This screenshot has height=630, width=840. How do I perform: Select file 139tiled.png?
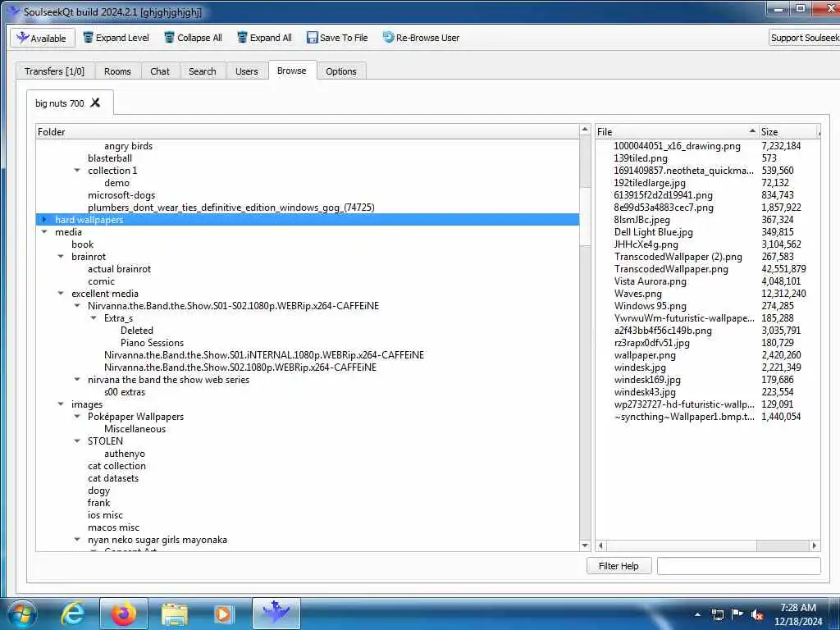click(641, 158)
